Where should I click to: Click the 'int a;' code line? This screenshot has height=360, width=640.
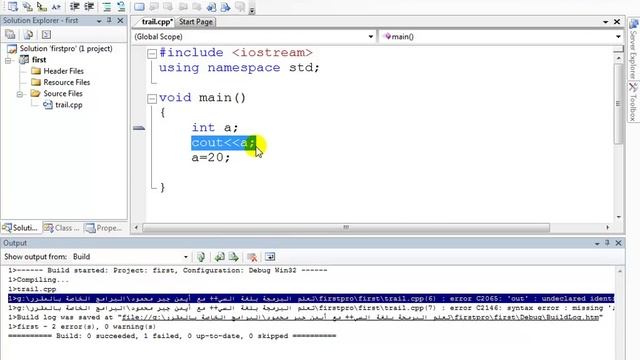click(215, 128)
